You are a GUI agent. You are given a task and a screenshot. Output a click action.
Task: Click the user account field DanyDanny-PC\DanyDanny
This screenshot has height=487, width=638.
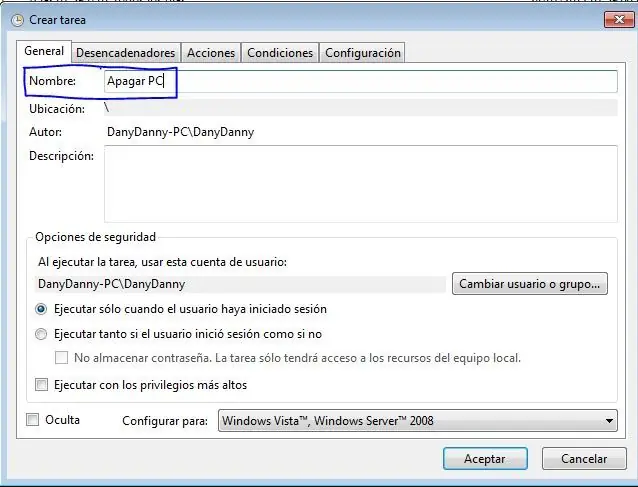pos(240,284)
